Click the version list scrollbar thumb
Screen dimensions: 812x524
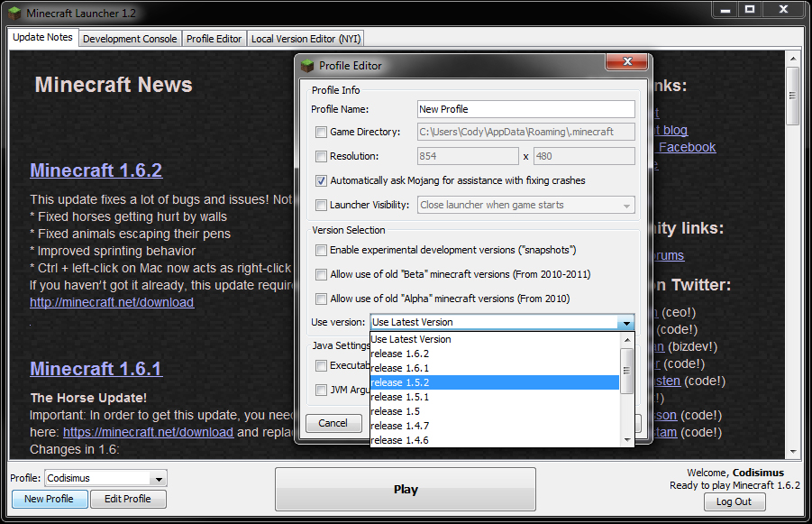pos(626,371)
